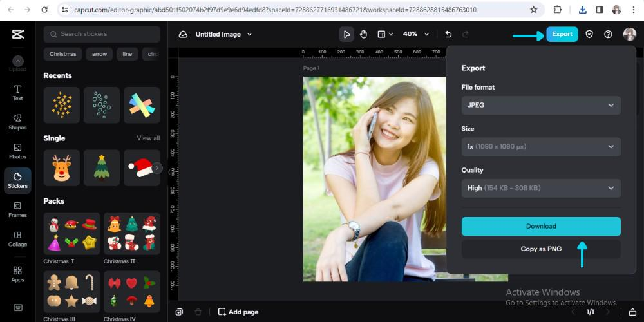Screen dimensions: 644x322
Task: Click the CapCut logo icon
Action: click(x=17, y=35)
